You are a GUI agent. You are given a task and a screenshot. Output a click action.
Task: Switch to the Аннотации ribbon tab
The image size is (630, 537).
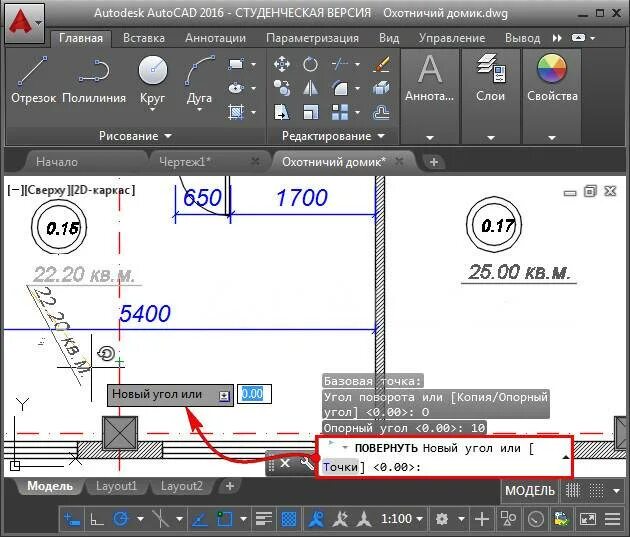coord(215,38)
